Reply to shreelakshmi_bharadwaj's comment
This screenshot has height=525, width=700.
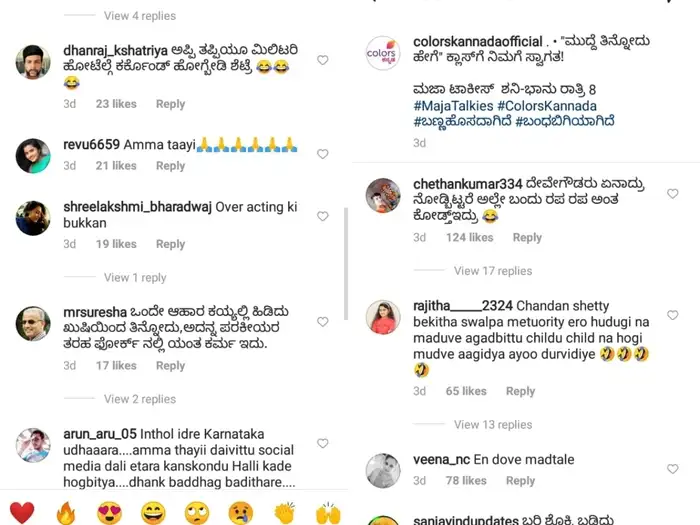(x=170, y=244)
